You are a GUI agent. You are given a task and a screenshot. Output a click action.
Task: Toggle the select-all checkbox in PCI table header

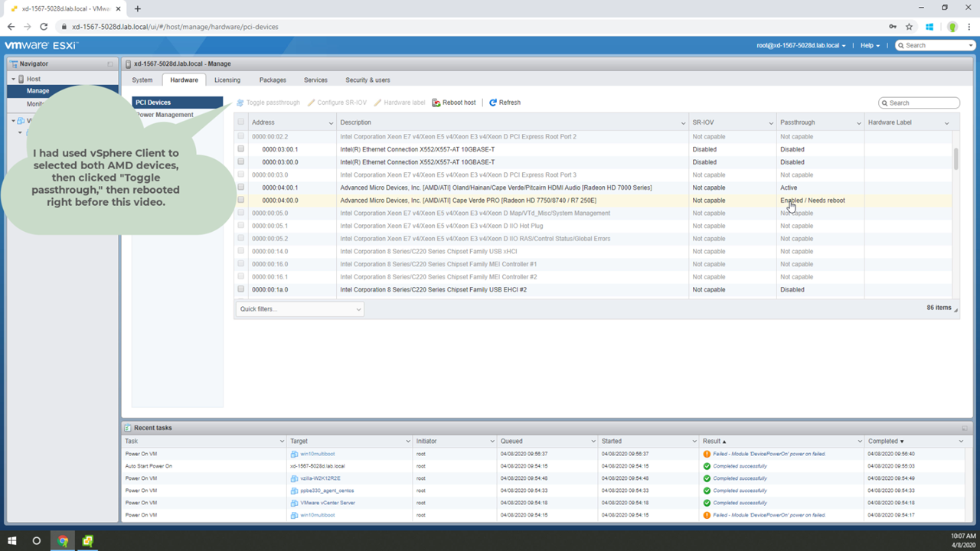pyautogui.click(x=241, y=122)
